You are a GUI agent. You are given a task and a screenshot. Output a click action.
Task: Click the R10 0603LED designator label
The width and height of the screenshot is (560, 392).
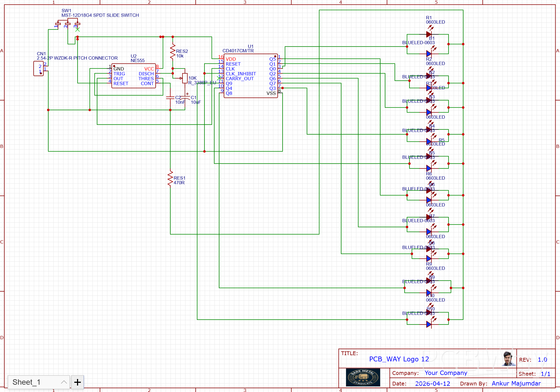pos(435,298)
